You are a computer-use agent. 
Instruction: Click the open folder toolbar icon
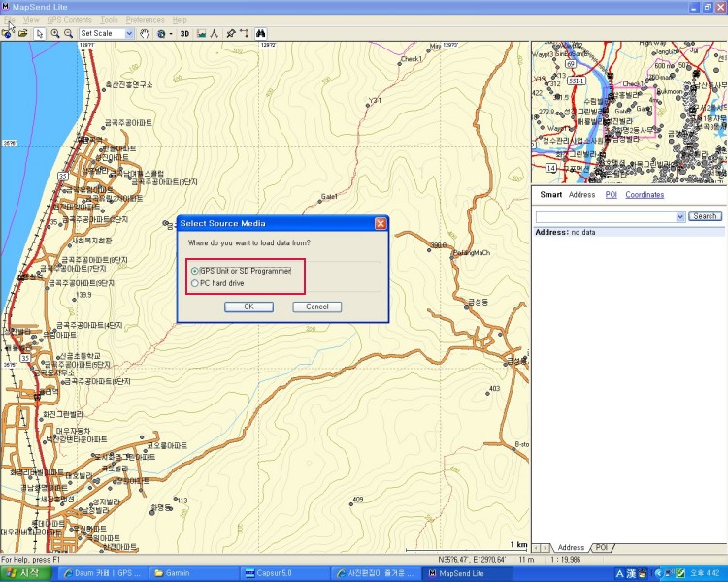pyautogui.click(x=22, y=33)
